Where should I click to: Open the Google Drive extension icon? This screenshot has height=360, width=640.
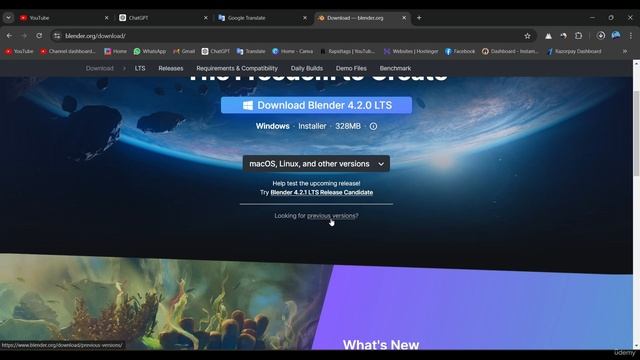(548, 36)
